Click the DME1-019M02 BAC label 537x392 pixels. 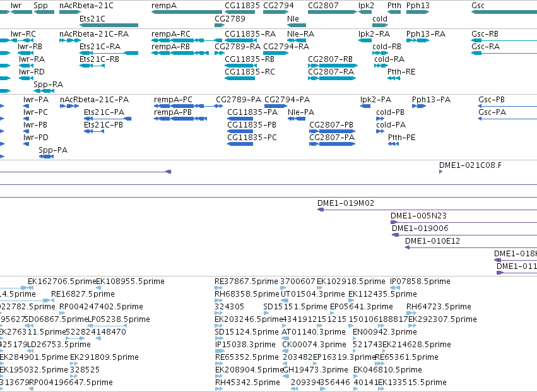pyautogui.click(x=346, y=203)
